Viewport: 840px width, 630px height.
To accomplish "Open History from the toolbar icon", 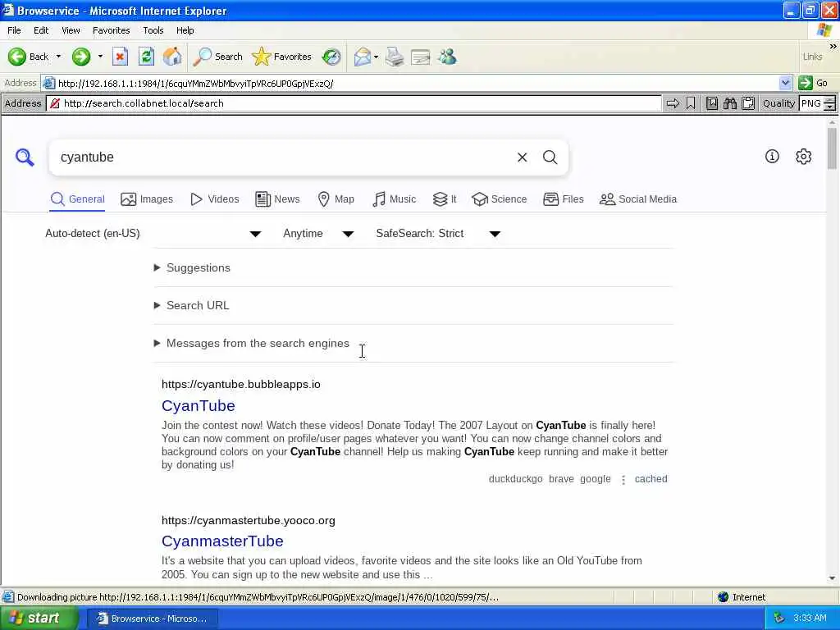I will (x=331, y=57).
